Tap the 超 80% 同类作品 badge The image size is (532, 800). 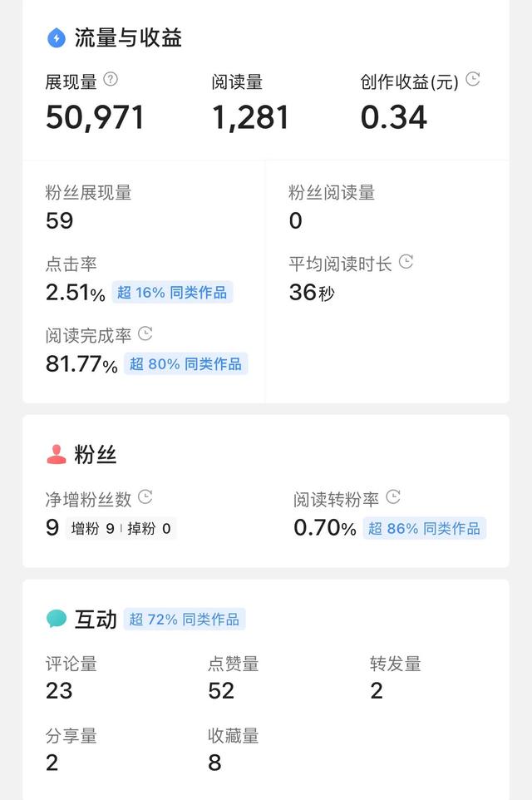[186, 364]
